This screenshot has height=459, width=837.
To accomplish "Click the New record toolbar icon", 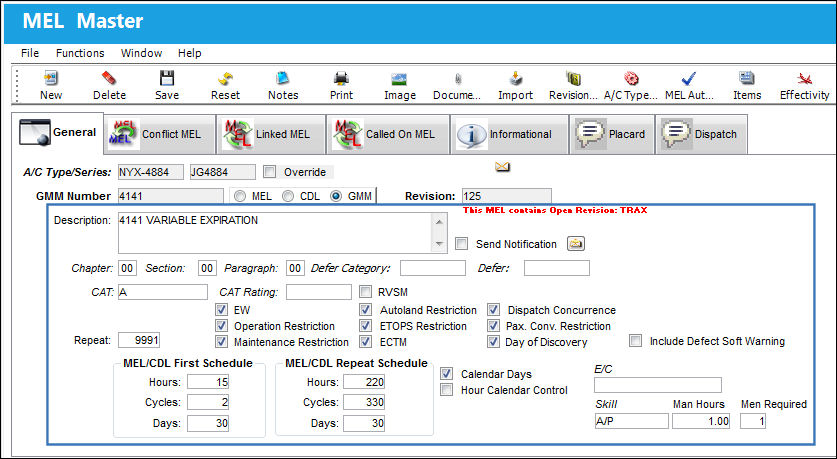I will pyautogui.click(x=51, y=78).
